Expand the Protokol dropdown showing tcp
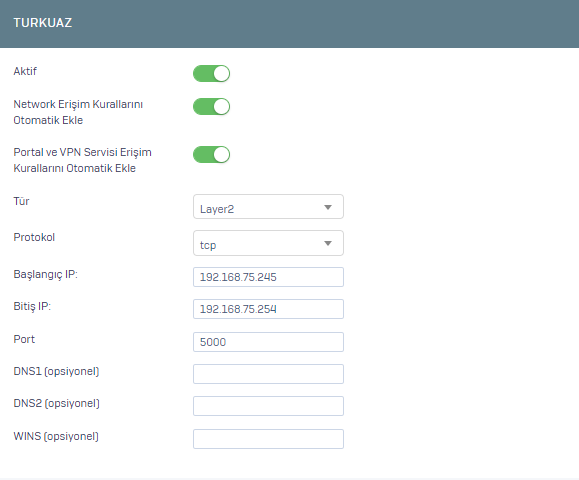Image resolution: width=579 pixels, height=480 pixels. coord(268,243)
